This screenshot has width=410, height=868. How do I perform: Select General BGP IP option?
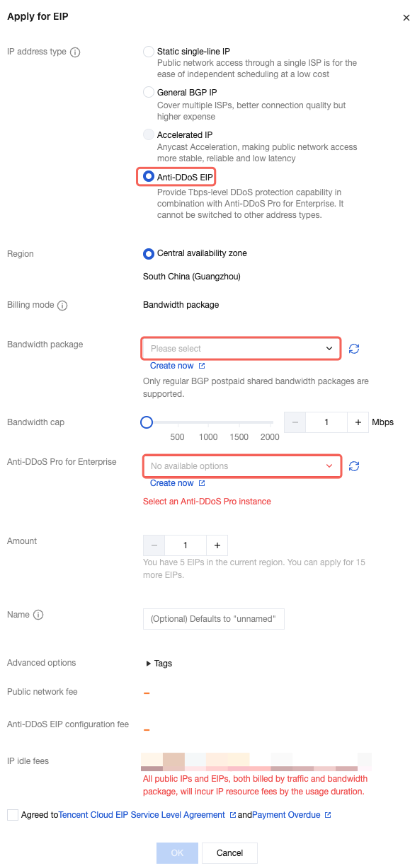pos(148,93)
